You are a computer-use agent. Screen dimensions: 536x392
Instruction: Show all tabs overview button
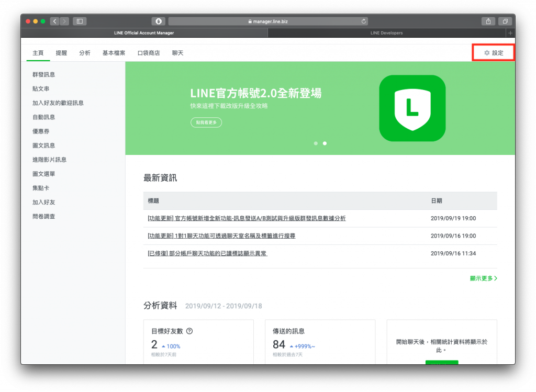click(505, 21)
